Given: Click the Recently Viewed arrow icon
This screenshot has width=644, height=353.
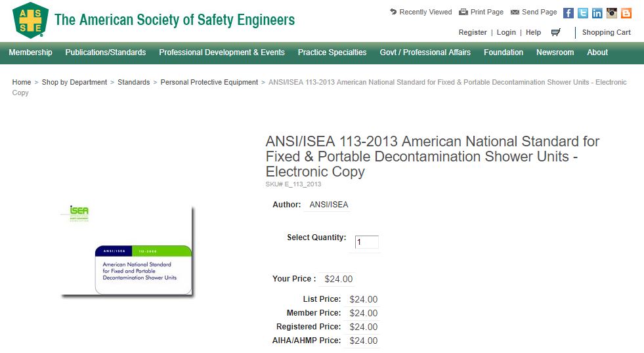Looking at the screenshot, I should coord(393,12).
